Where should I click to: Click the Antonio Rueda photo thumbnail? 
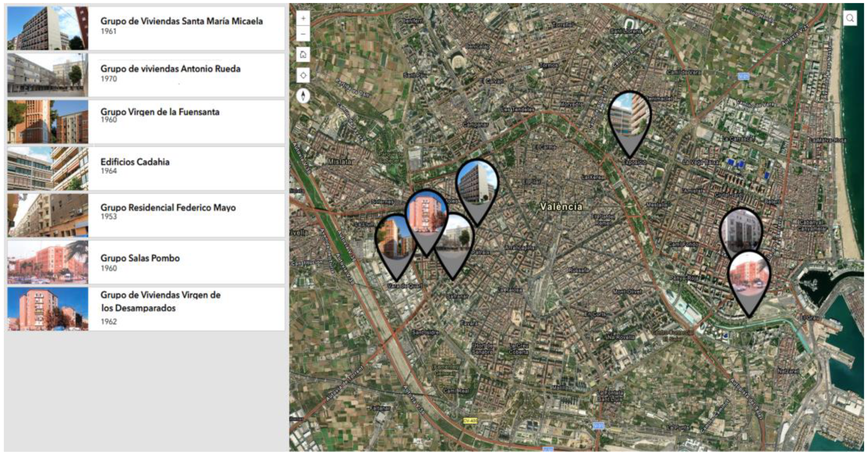pos(48,75)
